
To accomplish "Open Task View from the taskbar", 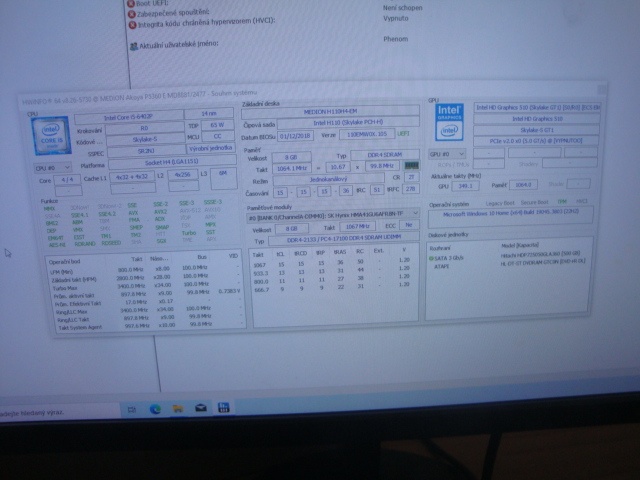I will pos(132,409).
